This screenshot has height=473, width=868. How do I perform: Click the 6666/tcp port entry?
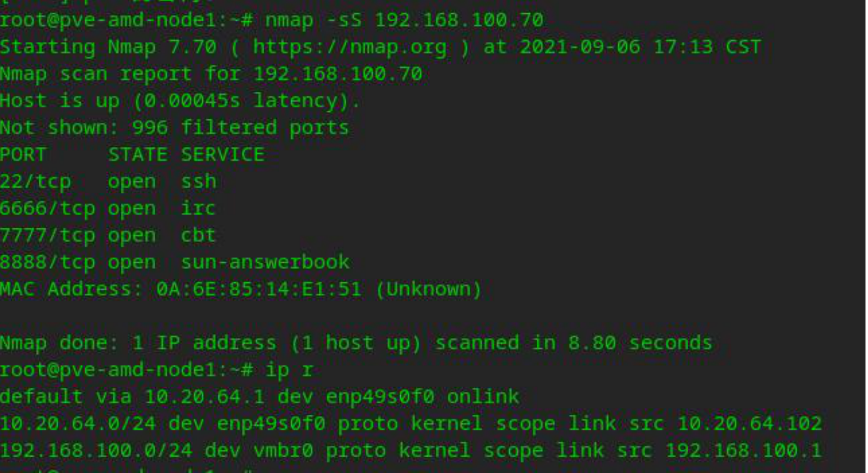pos(47,208)
